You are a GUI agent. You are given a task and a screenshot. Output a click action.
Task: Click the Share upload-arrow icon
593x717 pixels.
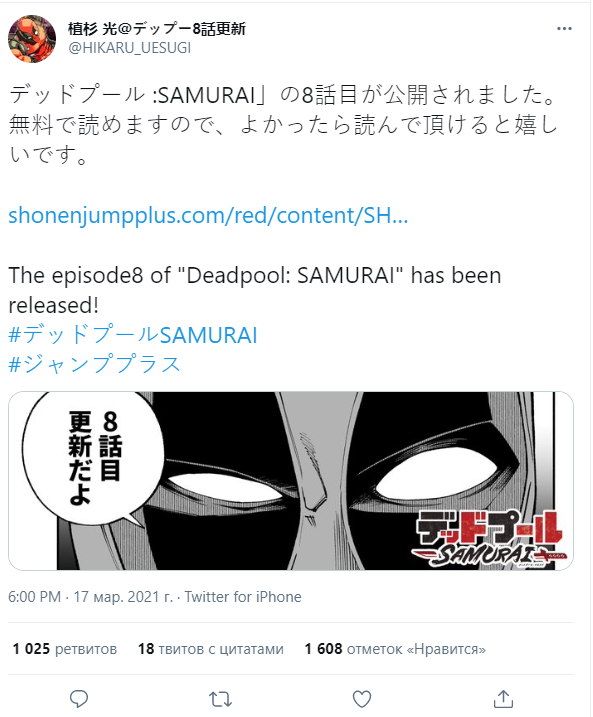(503, 698)
